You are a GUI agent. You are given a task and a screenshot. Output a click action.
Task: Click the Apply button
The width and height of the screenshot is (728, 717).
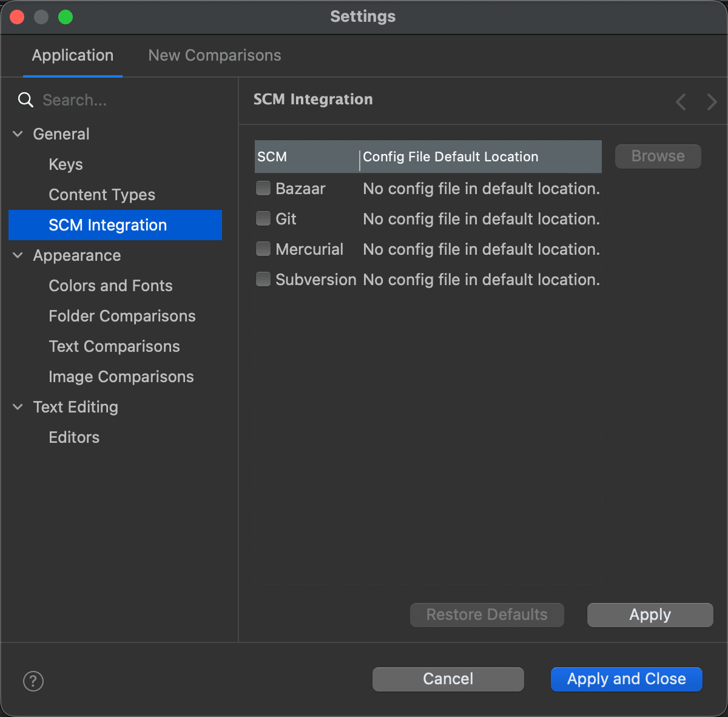coord(650,614)
